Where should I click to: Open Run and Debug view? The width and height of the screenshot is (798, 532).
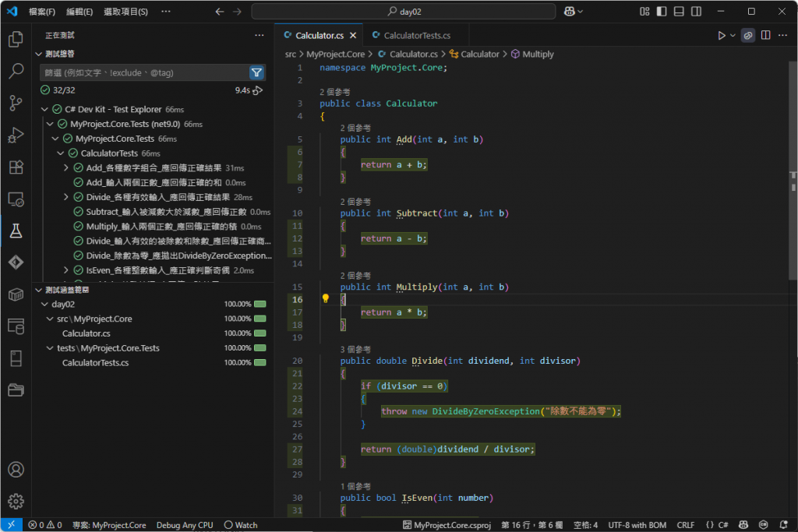(x=16, y=136)
